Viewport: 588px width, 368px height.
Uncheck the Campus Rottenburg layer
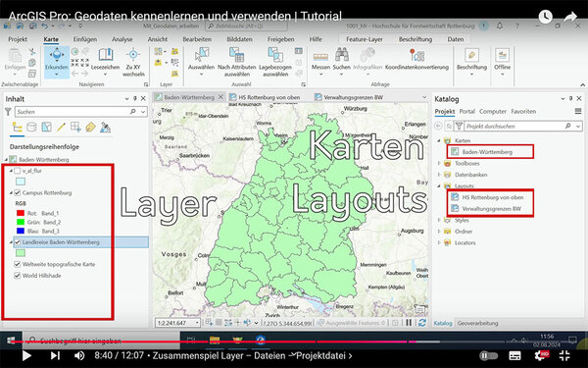(x=18, y=193)
